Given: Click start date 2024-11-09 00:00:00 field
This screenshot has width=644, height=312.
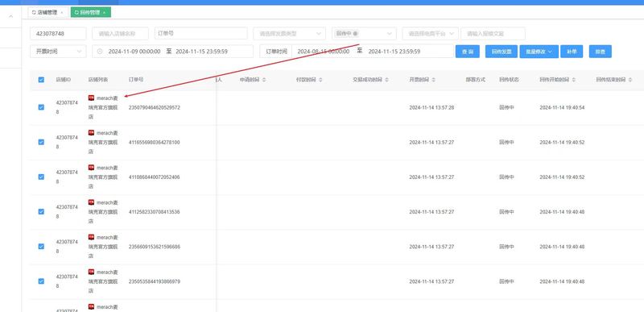Looking at the screenshot, I should coord(134,52).
